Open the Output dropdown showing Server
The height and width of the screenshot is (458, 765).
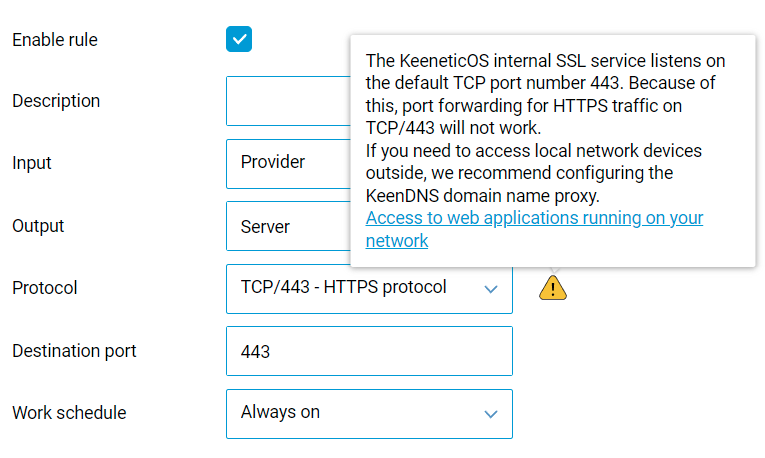pyautogui.click(x=287, y=226)
